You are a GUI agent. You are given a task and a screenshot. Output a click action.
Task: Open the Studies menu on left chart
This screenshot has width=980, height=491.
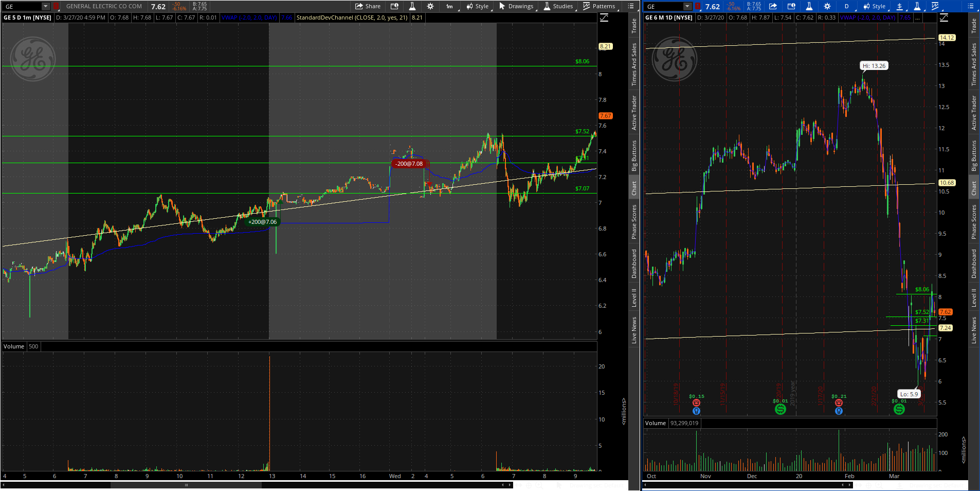coord(558,6)
